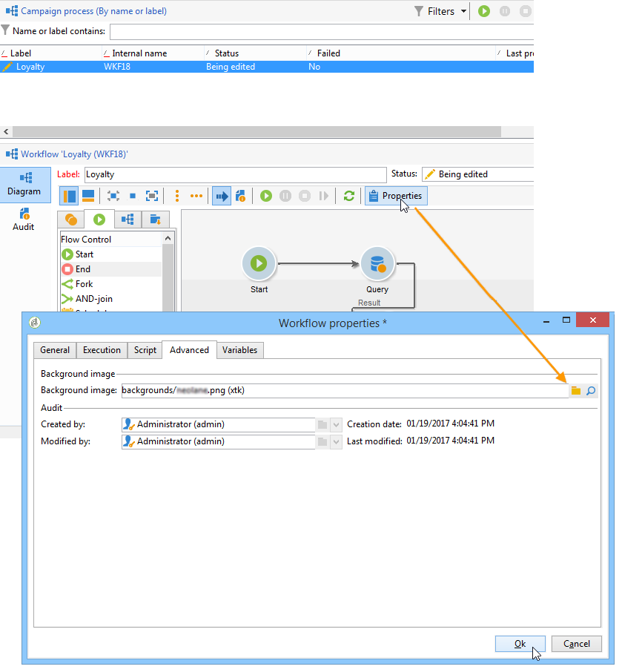Click the enlarge-frame icon in the workflow toolbar
The width and height of the screenshot is (622, 672).
pos(152,197)
